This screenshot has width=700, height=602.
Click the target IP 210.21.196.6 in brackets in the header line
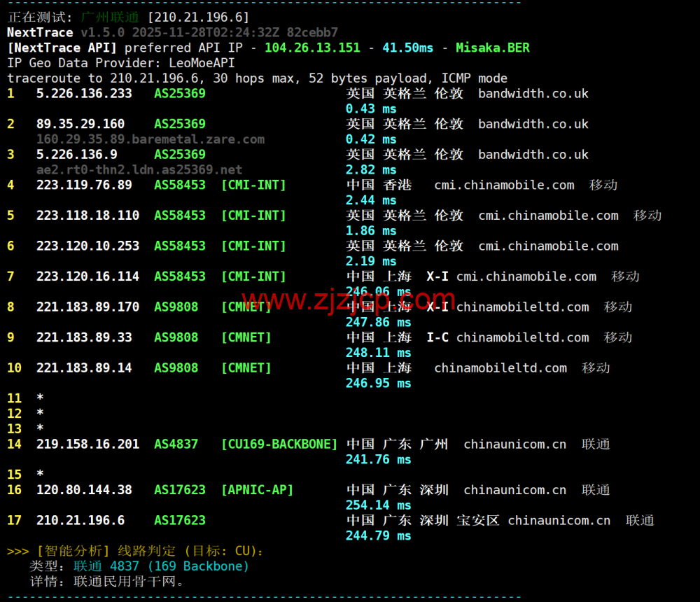198,17
